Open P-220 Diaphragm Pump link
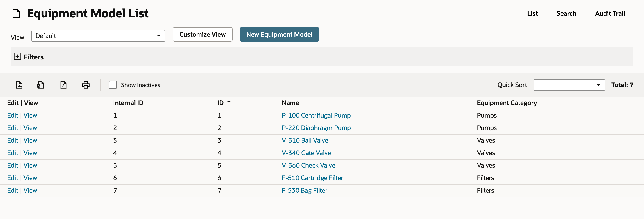 click(x=316, y=128)
